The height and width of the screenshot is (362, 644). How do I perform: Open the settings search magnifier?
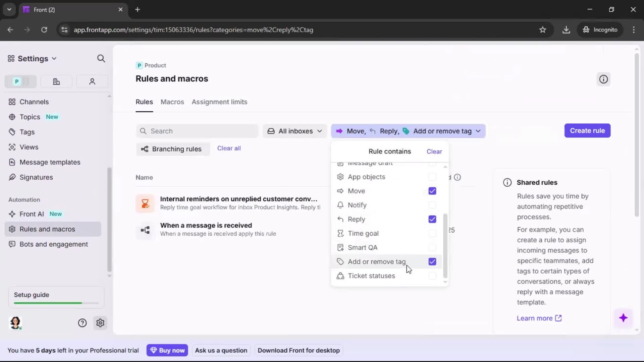101,58
